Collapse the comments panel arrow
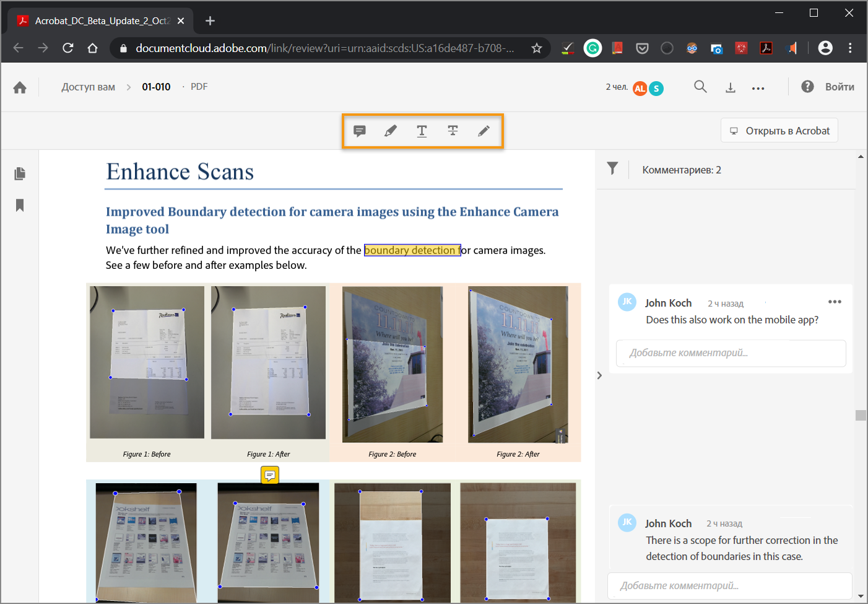 tap(599, 375)
